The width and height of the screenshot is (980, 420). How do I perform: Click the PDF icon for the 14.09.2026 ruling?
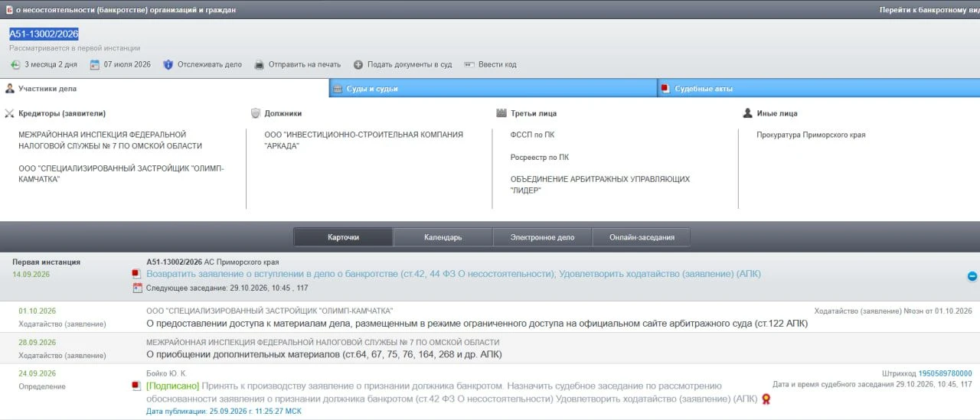point(137,274)
